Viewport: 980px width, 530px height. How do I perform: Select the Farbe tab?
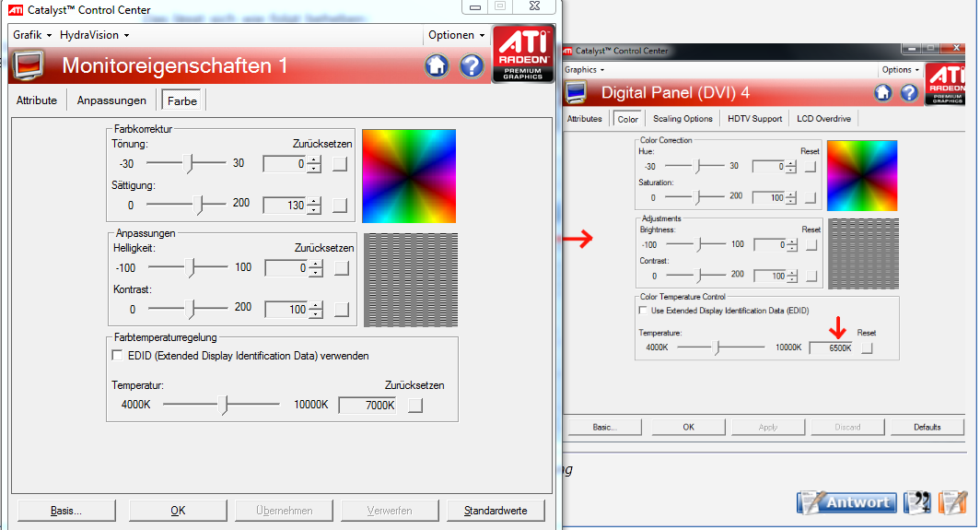click(181, 100)
